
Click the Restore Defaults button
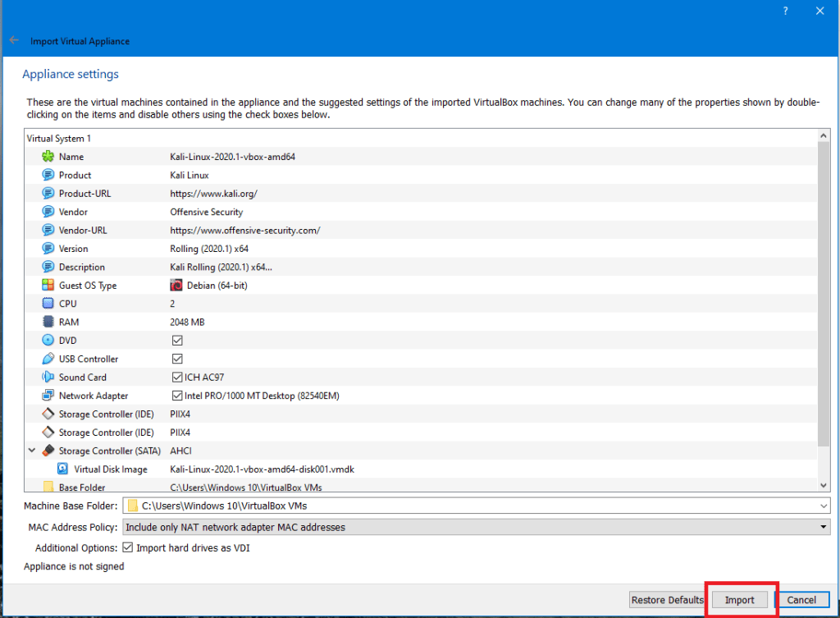[667, 600]
